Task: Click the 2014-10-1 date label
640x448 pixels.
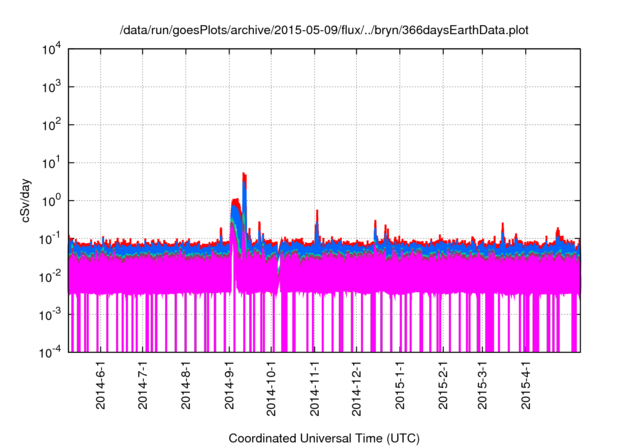Action: 271,388
